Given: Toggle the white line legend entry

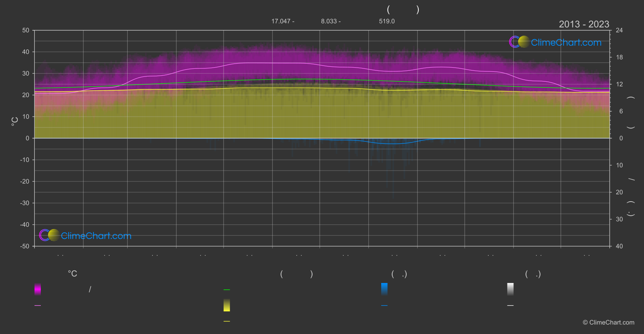Looking at the screenshot, I should (x=511, y=306).
